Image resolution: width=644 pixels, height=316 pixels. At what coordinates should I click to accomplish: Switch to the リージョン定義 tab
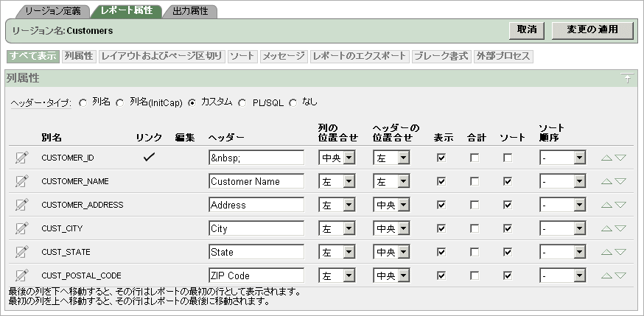[x=49, y=11]
